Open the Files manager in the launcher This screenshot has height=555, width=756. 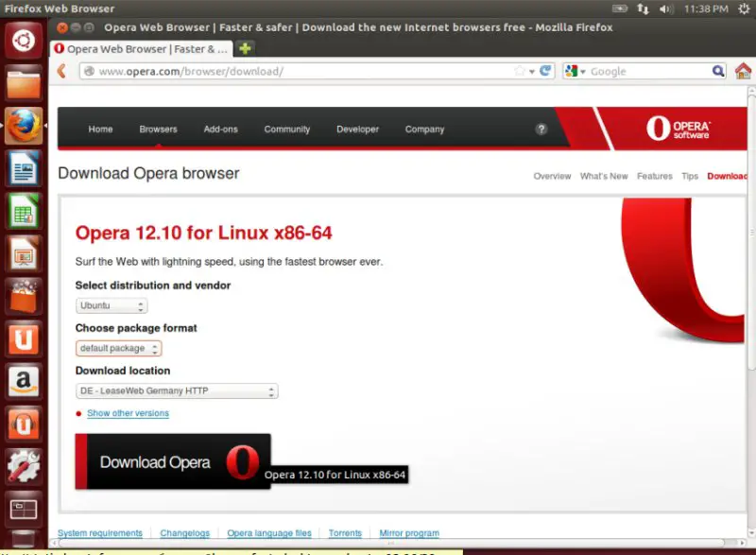(23, 83)
